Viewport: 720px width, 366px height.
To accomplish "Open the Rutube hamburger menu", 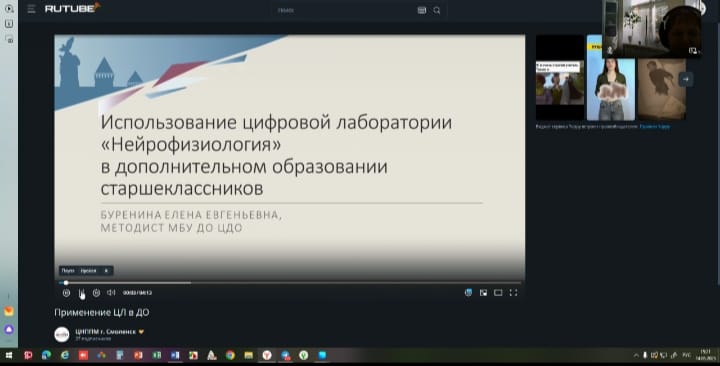I will [31, 9].
